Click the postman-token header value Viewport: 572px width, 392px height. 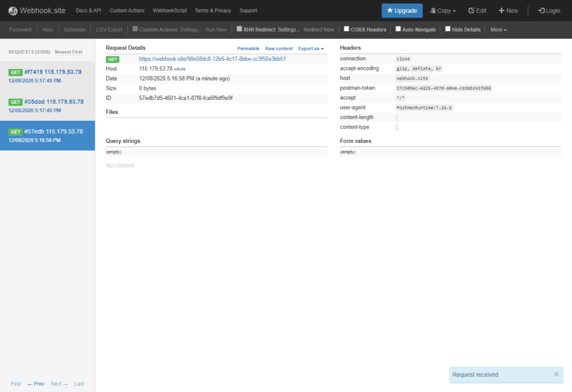coord(444,88)
